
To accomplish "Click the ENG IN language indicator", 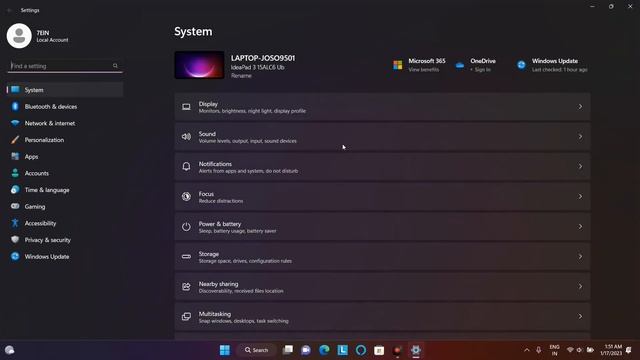I will [x=554, y=350].
